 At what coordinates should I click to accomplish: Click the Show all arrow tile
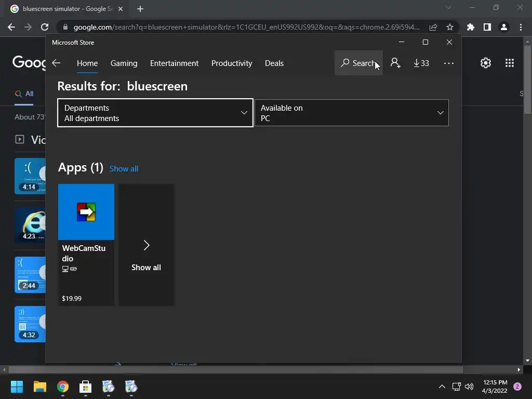147,245
